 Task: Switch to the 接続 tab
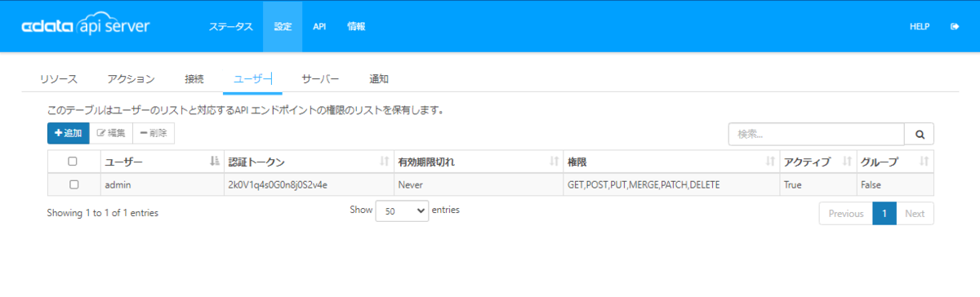[194, 79]
